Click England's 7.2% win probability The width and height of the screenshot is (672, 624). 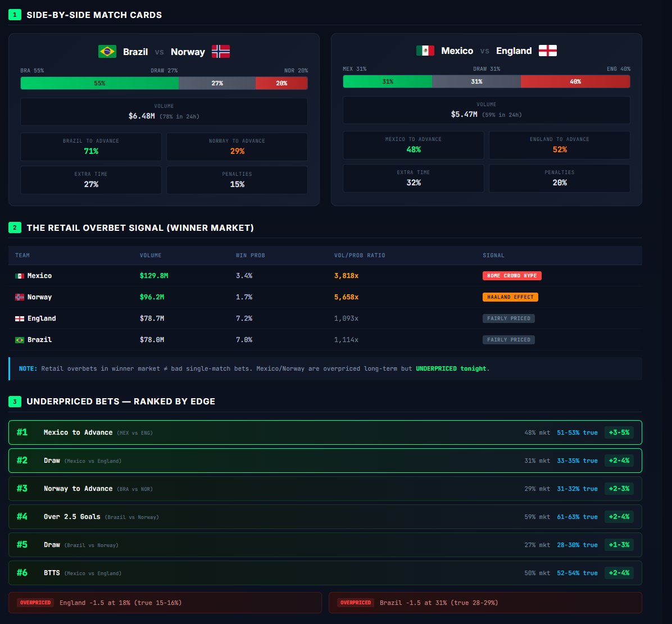244,318
